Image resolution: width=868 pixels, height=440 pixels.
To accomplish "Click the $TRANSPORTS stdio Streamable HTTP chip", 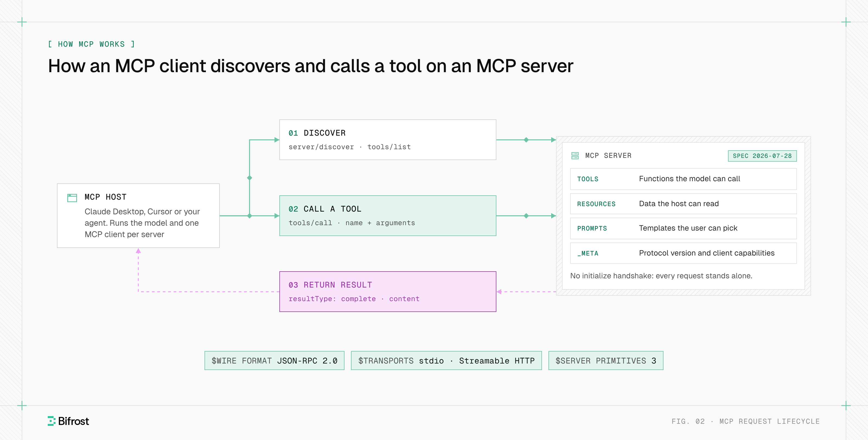I will click(x=446, y=361).
